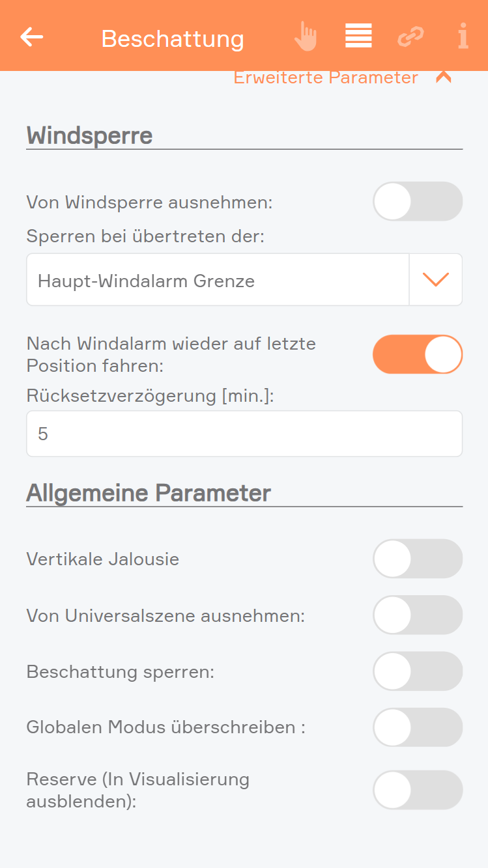Toggle Von Windsperre ausnehmen switch
Screen dimensions: 488x868
click(418, 202)
